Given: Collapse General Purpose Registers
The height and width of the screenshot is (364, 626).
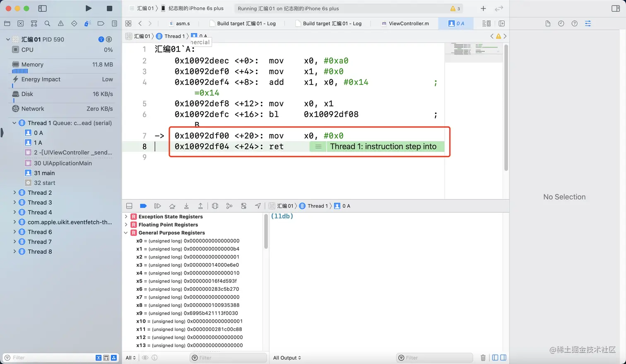Looking at the screenshot, I should [x=126, y=232].
